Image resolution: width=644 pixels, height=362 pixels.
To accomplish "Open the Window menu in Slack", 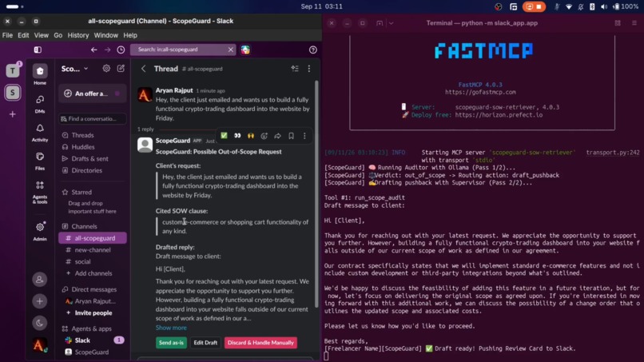I will pos(106,35).
